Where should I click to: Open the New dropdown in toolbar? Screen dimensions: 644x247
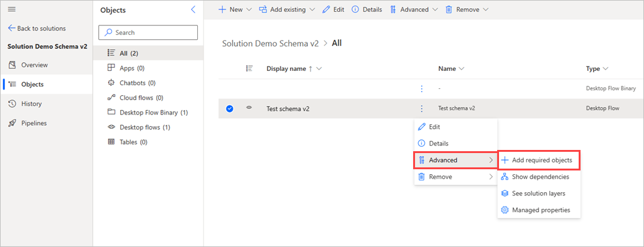click(x=235, y=9)
